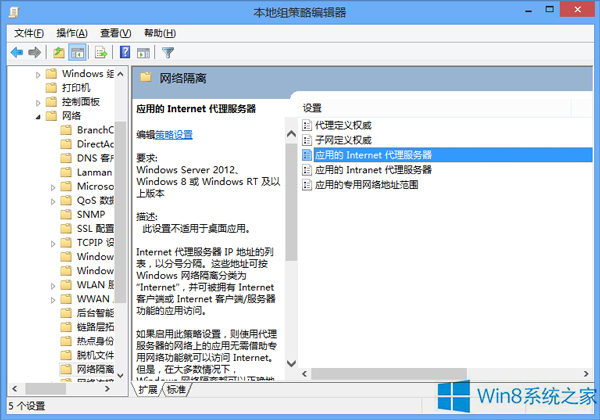Switch to the 扩展 tab

click(148, 390)
